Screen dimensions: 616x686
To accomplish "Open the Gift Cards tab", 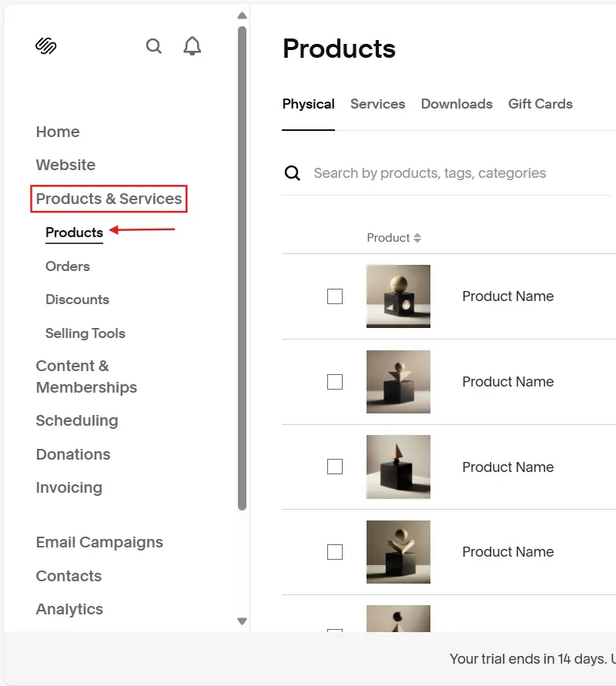I will pos(540,104).
